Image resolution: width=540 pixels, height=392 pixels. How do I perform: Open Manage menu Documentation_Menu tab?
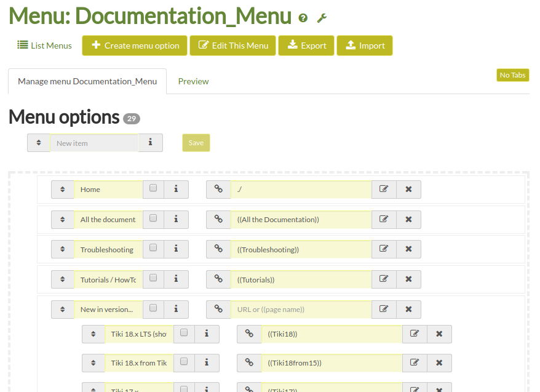87,81
